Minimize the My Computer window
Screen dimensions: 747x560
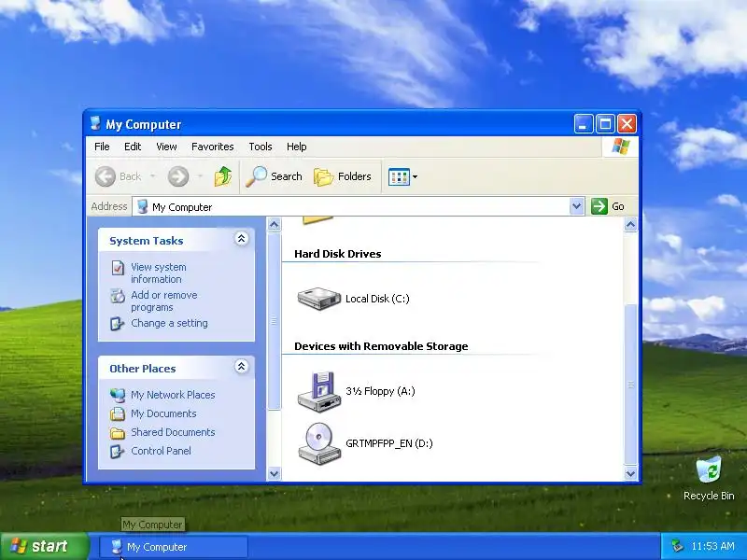[x=583, y=124]
